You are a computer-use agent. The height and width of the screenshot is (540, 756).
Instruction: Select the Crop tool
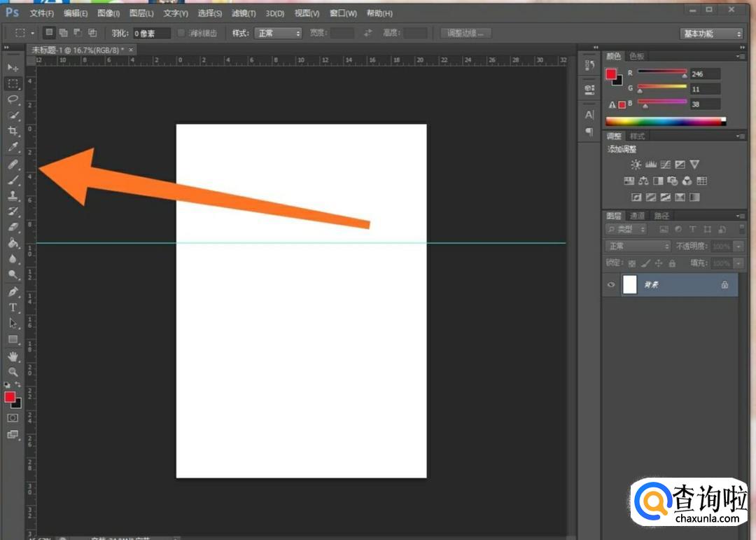click(13, 131)
